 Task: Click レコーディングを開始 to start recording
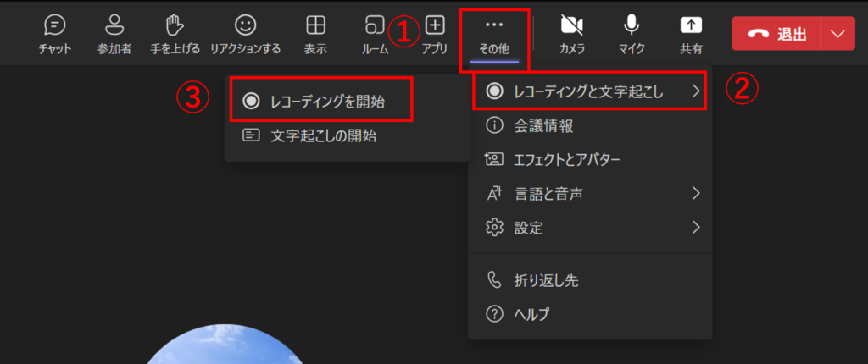pos(322,102)
